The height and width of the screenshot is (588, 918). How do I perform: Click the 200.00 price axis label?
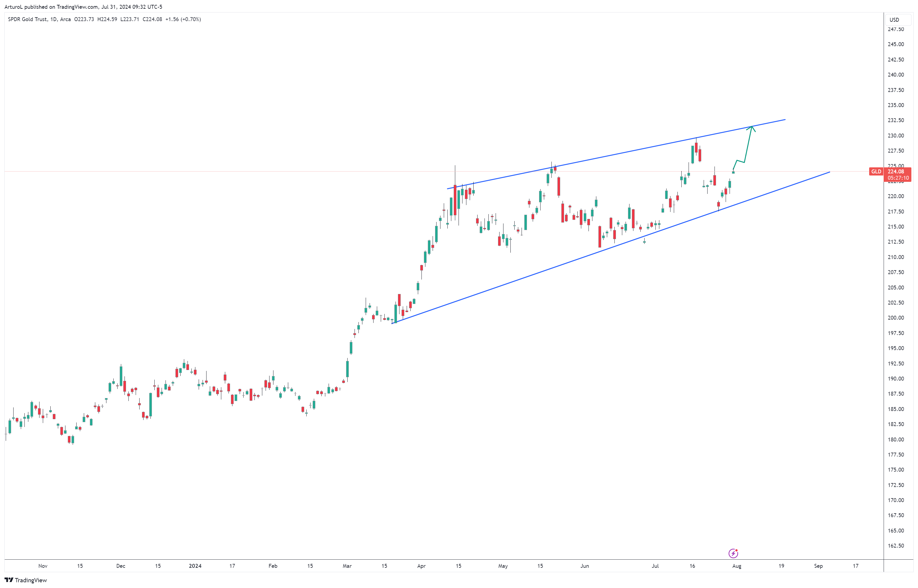(895, 318)
